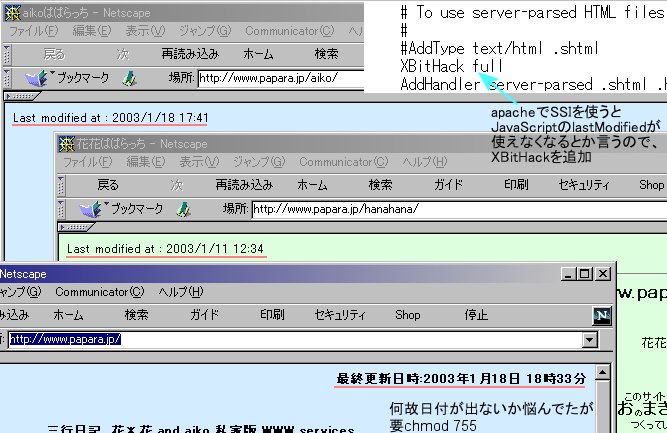The height and width of the screenshot is (433, 667).
Task: Click 印刷 button in front window
Action: click(272, 315)
